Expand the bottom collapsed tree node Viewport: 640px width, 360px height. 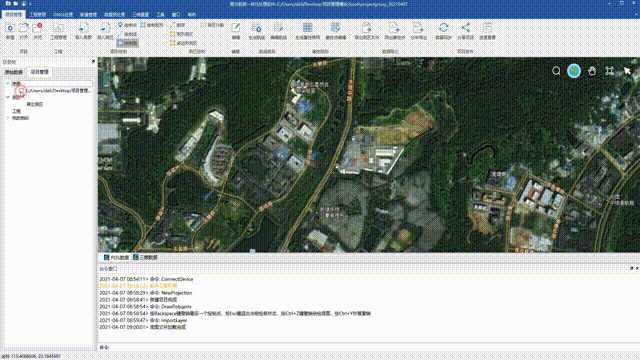[8, 118]
